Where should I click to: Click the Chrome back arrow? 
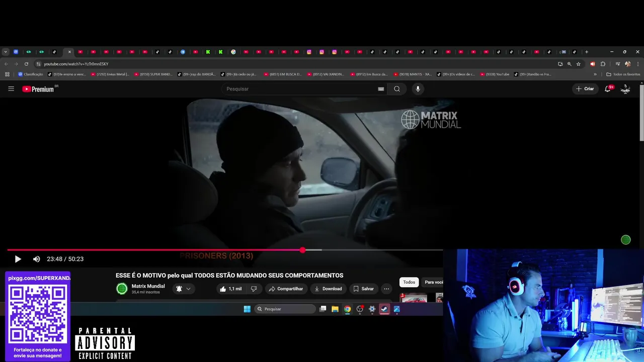[6, 64]
